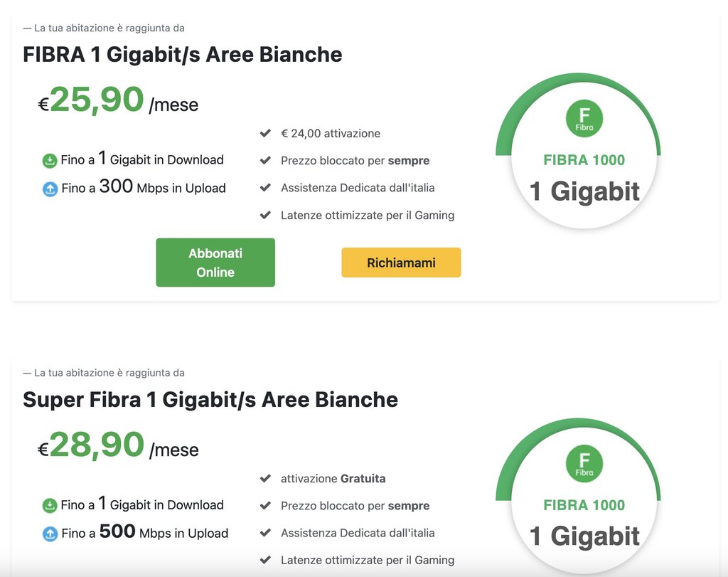The image size is (728, 577).
Task: Click the green download icon in first plan
Action: (x=50, y=161)
